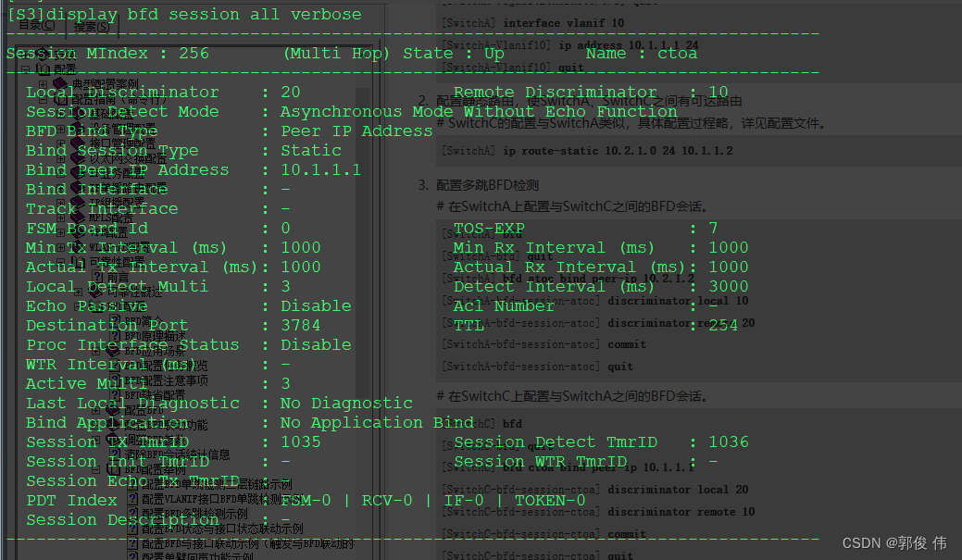Expand the BFD应用场景 tree node
The image size is (962, 560).
point(96,351)
